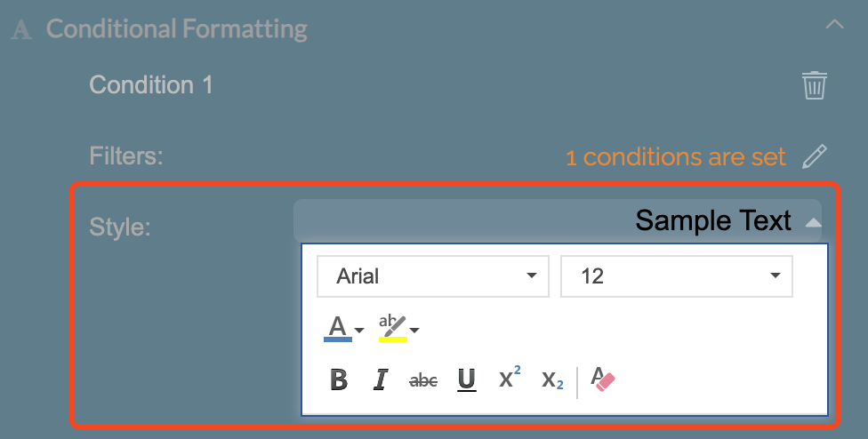Image resolution: width=868 pixels, height=439 pixels.
Task: Toggle bold formatting
Action: pos(338,380)
